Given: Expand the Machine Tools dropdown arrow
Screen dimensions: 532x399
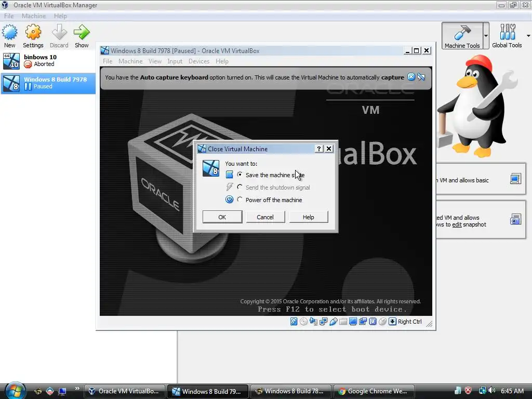Looking at the screenshot, I should [x=486, y=36].
